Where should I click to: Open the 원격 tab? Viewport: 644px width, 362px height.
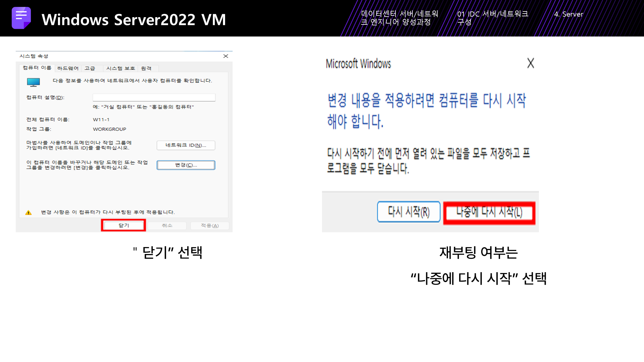coord(146,68)
